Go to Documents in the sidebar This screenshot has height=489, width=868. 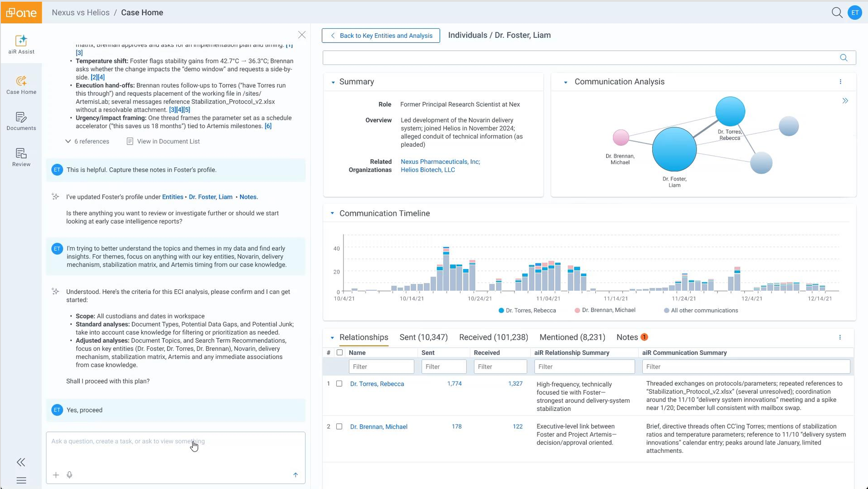click(21, 121)
